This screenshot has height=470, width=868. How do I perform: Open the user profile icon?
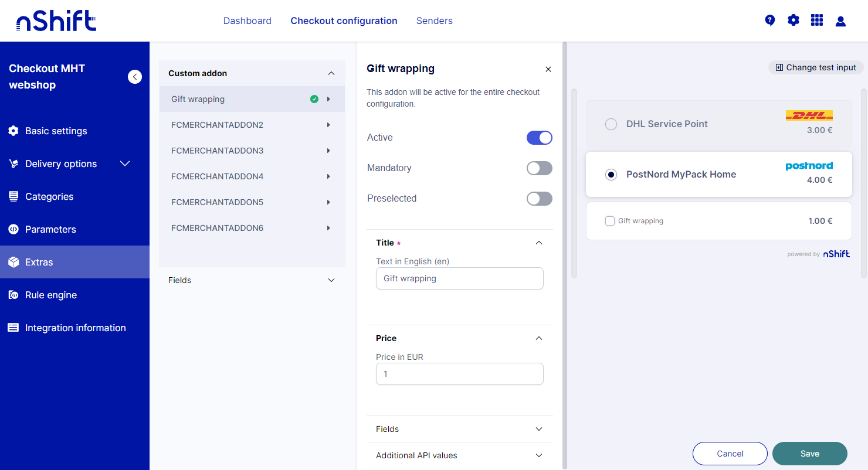click(x=840, y=21)
